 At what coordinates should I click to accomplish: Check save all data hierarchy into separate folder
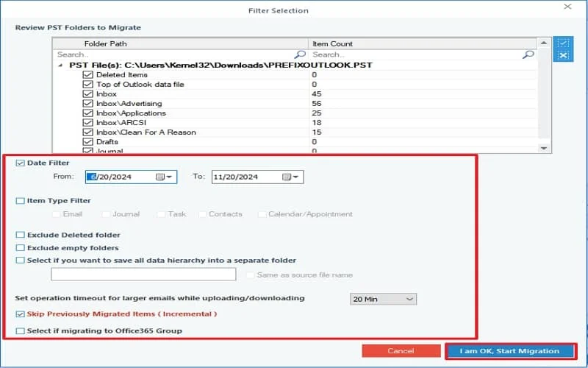click(x=21, y=261)
